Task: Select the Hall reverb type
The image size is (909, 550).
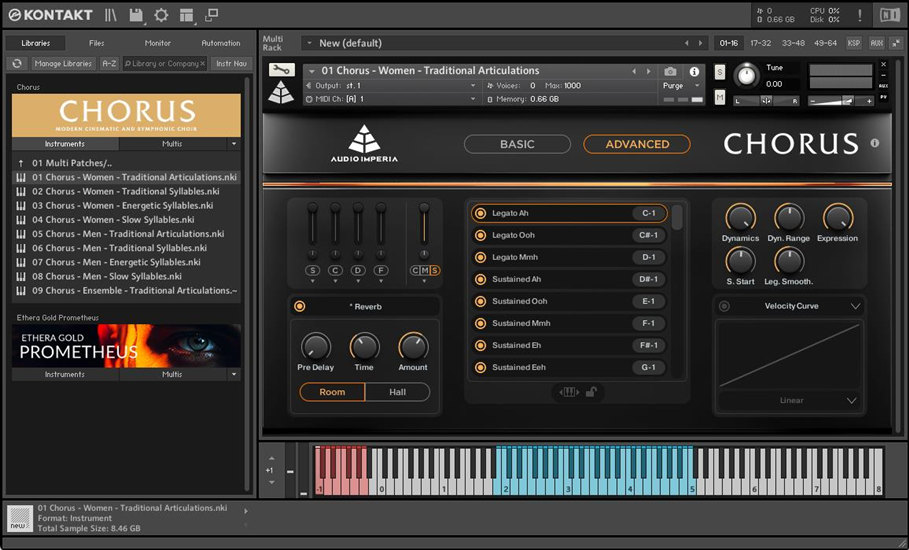Action: [x=397, y=392]
